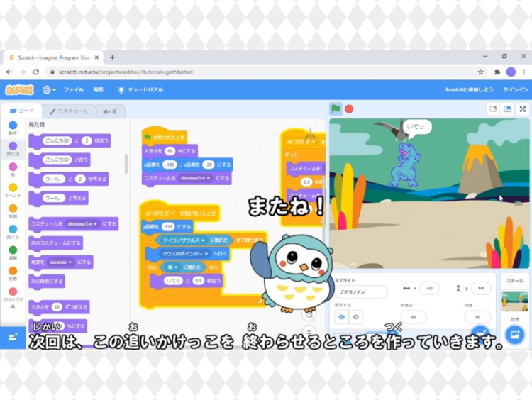Open the ファイル menu
This screenshot has width=532, height=400.
click(x=74, y=89)
